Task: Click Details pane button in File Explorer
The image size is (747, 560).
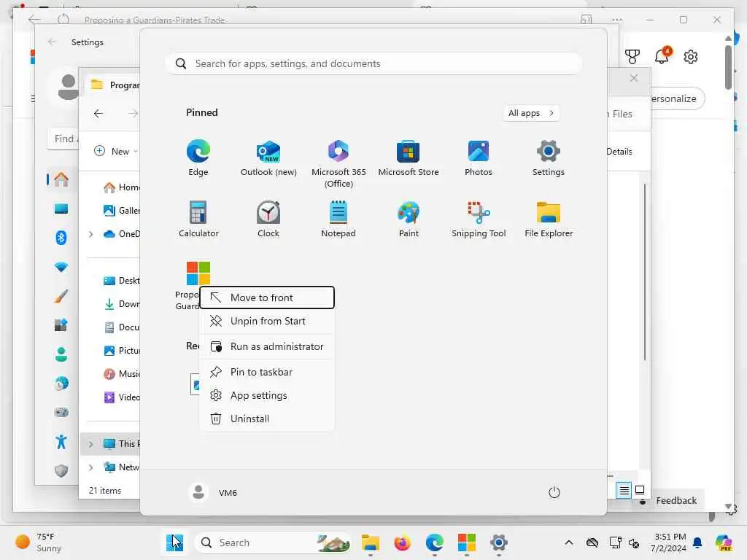Action: tap(619, 152)
